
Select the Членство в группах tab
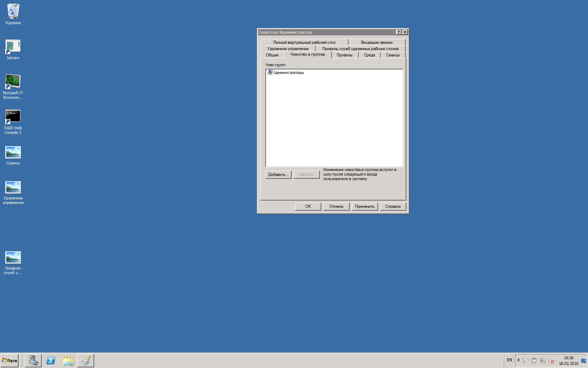pyautogui.click(x=308, y=54)
